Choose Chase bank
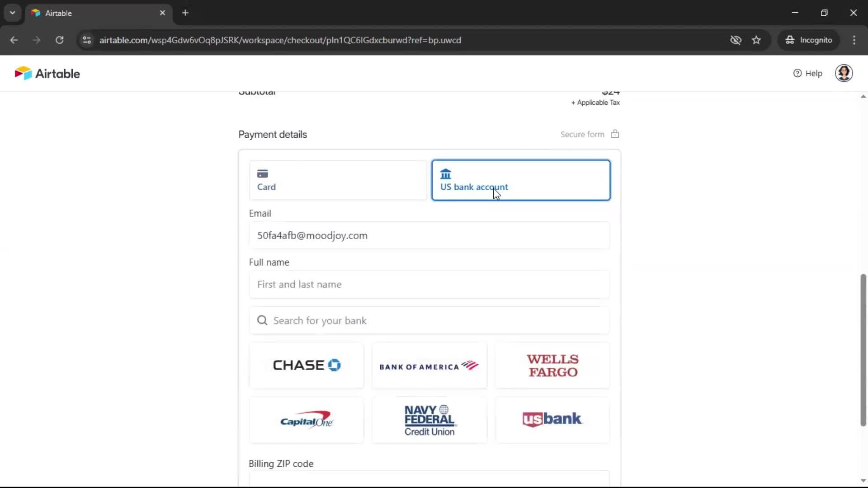 [x=306, y=365]
